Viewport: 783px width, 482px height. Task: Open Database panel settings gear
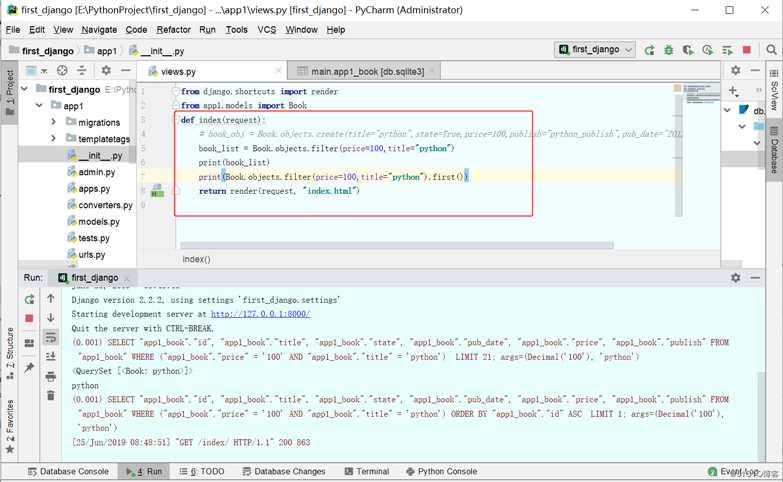point(736,70)
